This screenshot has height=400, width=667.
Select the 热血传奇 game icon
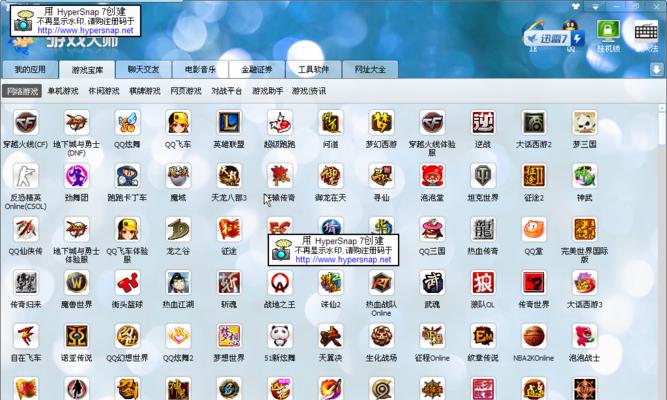click(x=483, y=229)
